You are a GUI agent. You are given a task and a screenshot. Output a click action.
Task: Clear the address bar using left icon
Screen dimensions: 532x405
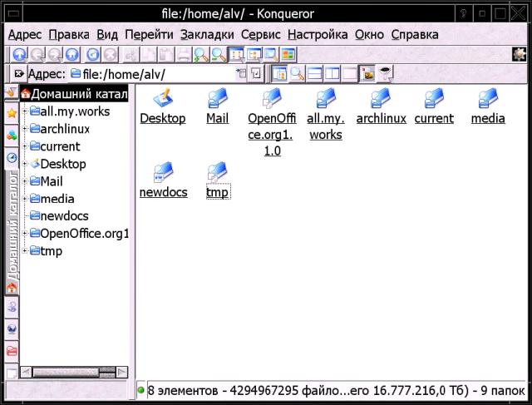pos(18,74)
